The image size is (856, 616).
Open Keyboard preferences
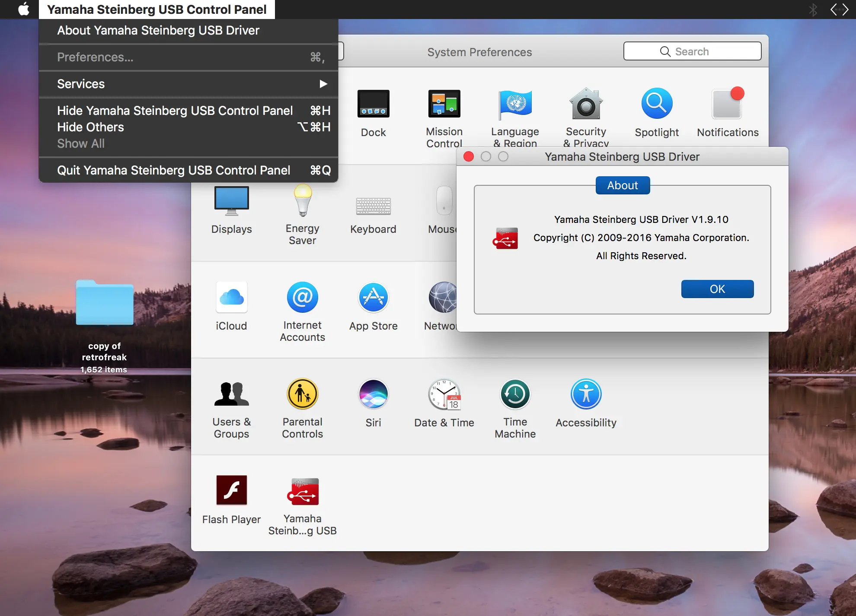[373, 206]
